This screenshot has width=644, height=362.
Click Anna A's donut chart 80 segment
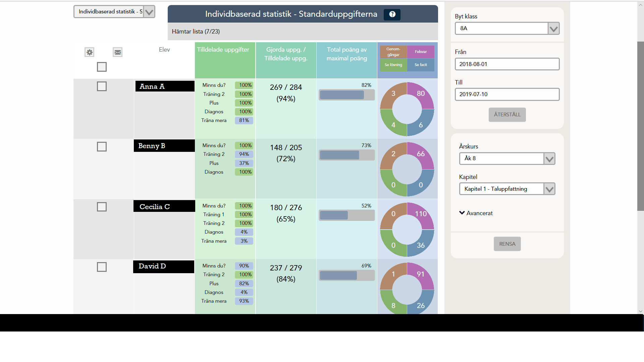point(421,94)
